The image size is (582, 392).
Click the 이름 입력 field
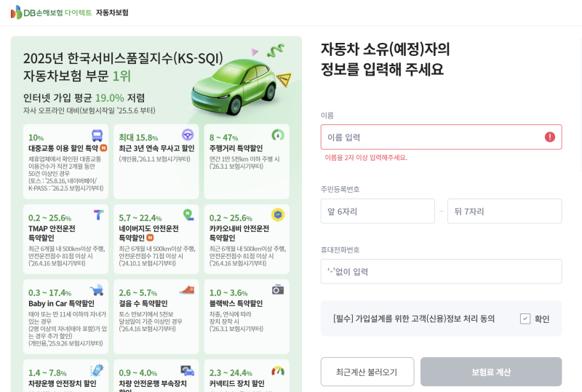(442, 137)
